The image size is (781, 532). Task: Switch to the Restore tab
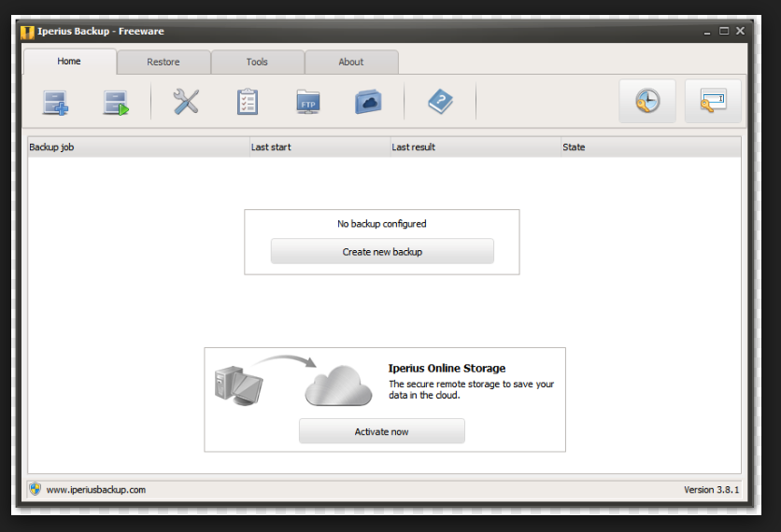pos(163,63)
